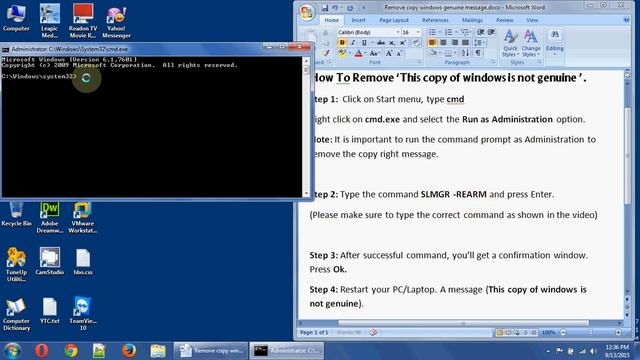Switch to the Mailings tab

pos(472,20)
